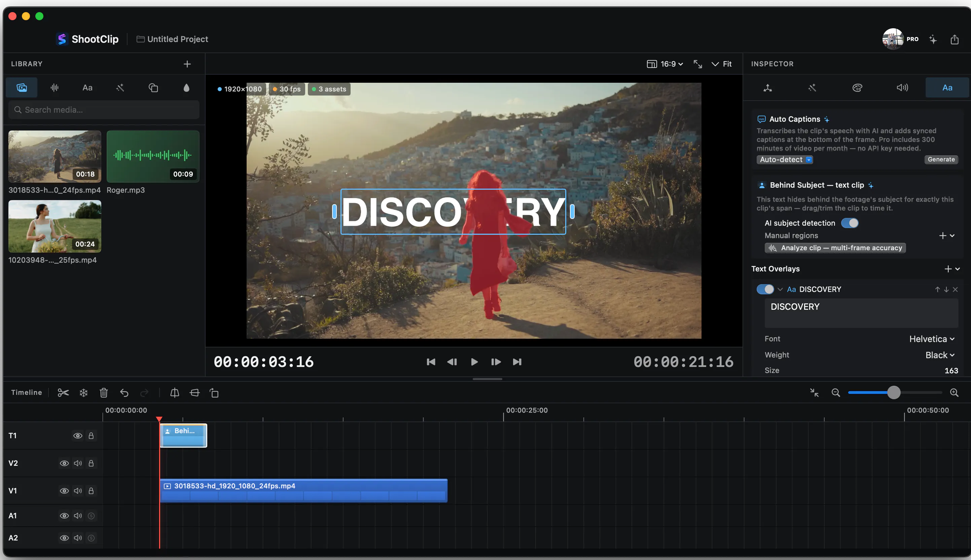
Task: Click the rotate clip icon in timeline
Action: point(214,393)
